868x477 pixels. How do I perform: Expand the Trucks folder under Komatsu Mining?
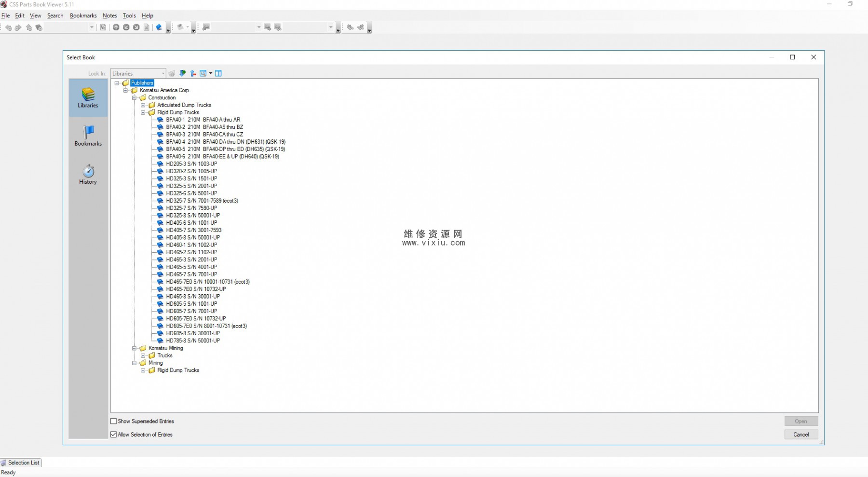tap(143, 355)
